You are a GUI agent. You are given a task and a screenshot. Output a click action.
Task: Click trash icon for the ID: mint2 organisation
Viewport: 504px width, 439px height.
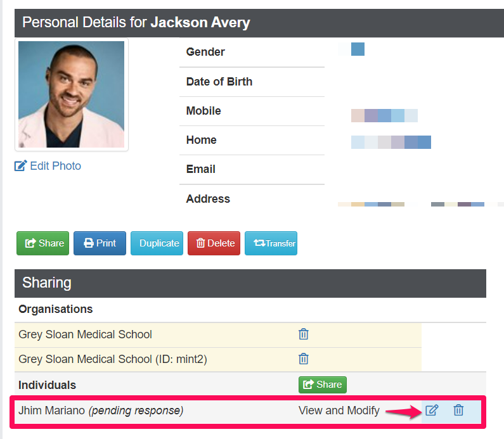click(x=304, y=359)
